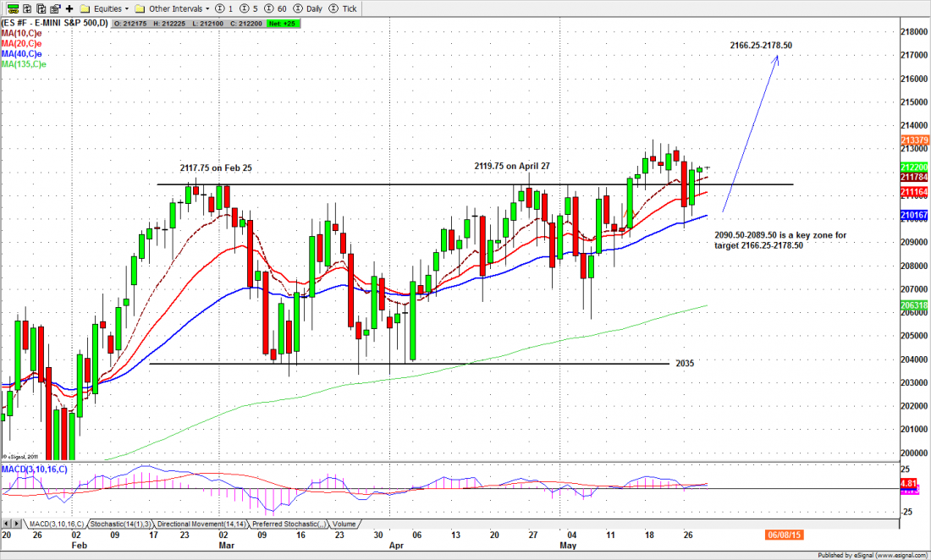Click the MA(135,C) green indicator label
This screenshot has height=560, width=931.
24,63
